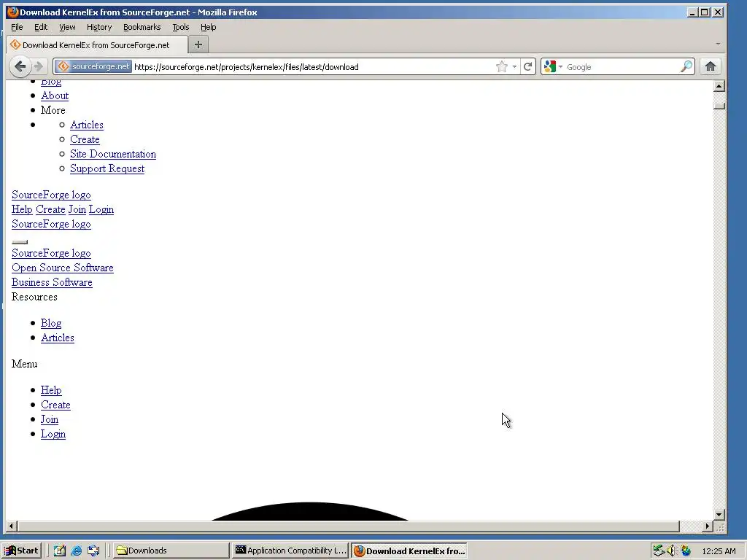Click the network connection tray icon
This screenshot has height=560, width=747.
click(x=659, y=551)
